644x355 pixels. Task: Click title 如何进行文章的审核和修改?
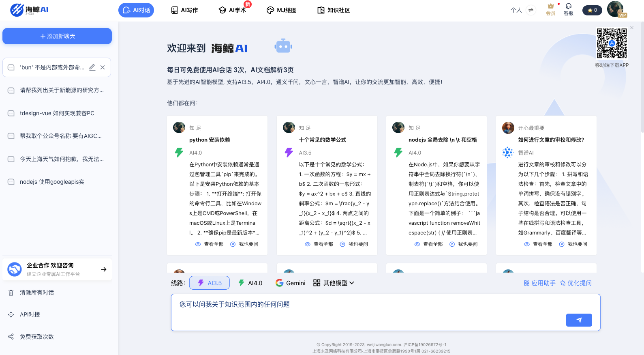click(551, 140)
